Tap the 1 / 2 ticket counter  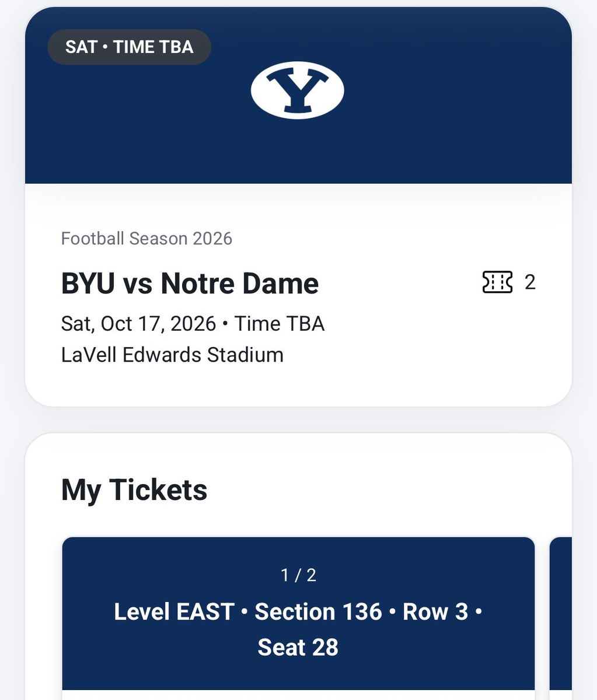[298, 575]
